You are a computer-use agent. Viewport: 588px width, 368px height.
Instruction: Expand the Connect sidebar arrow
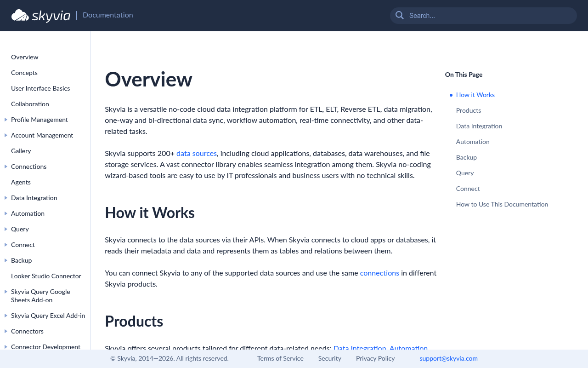click(6, 245)
